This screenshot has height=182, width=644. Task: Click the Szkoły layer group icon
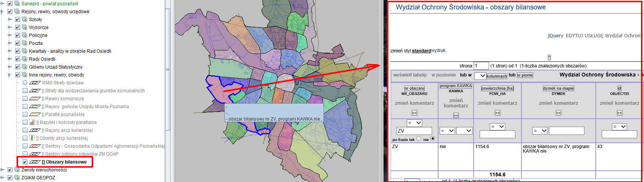[25, 19]
